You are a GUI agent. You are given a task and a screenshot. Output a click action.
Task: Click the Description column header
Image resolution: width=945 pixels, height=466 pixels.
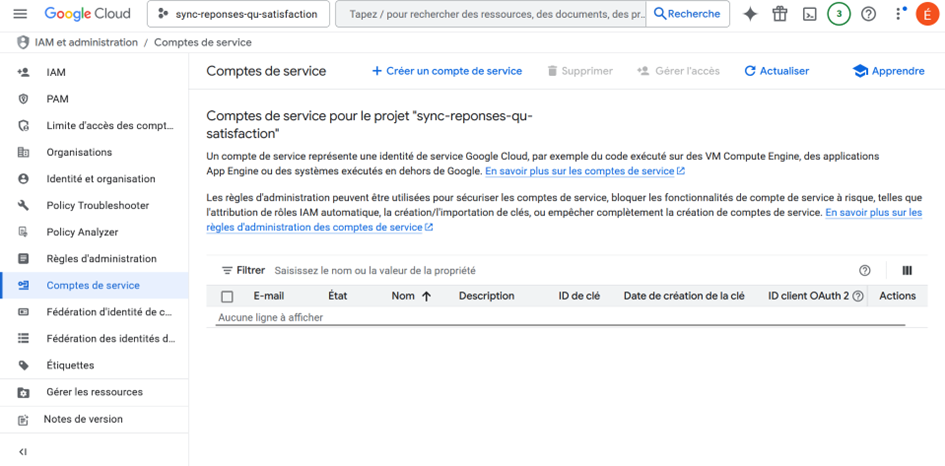click(486, 296)
